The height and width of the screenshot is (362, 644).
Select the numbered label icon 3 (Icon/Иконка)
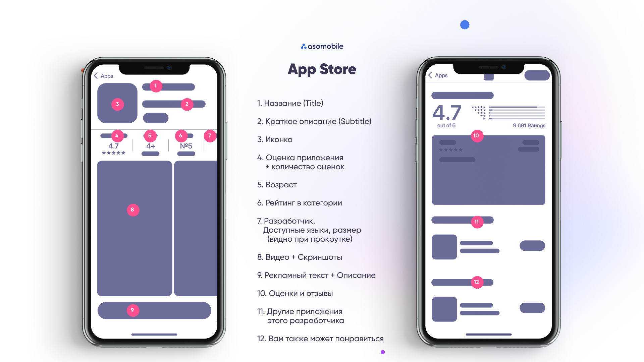point(117,104)
